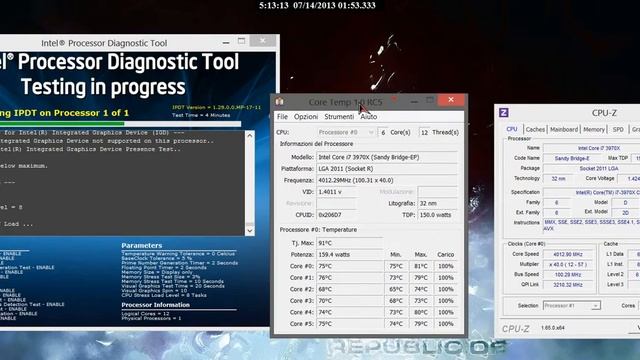
Task: Close the Intel Processor Diagnostic Tool window
Action: point(263,40)
